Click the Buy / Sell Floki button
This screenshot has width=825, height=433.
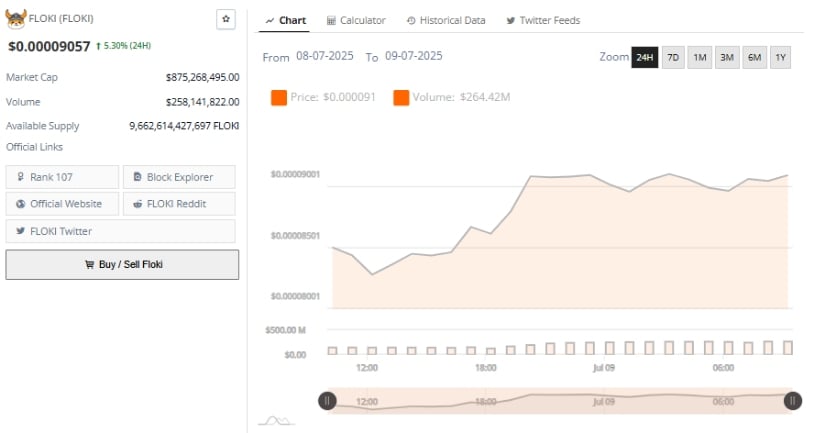click(122, 265)
